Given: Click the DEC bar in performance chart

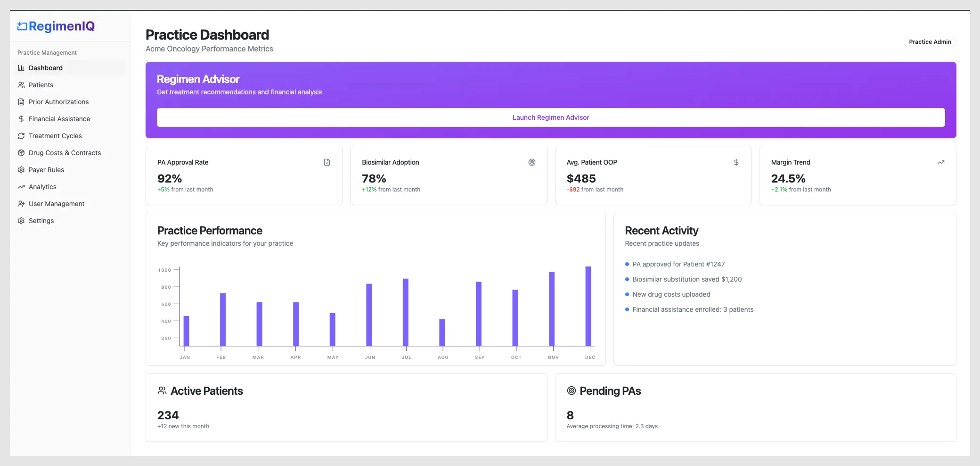Looking at the screenshot, I should coord(588,307).
